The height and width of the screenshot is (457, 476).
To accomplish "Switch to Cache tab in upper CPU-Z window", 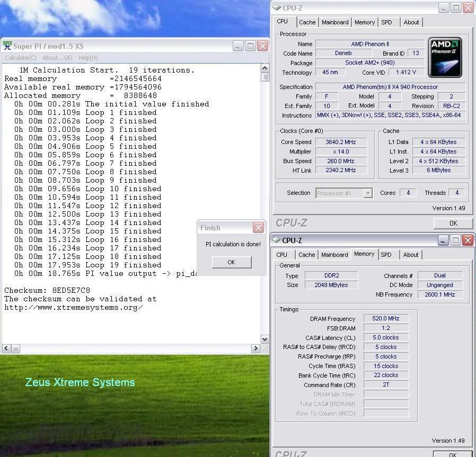I will coord(307,22).
